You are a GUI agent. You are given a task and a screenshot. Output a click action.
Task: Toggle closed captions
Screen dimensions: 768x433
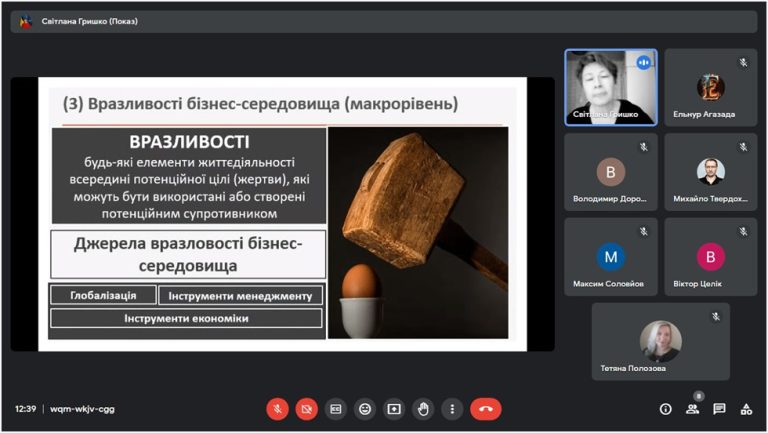336,409
